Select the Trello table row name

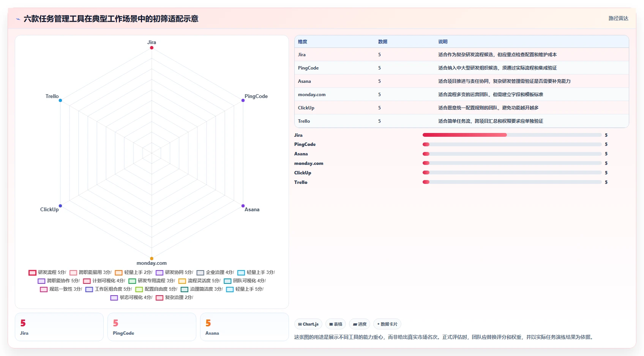(304, 121)
